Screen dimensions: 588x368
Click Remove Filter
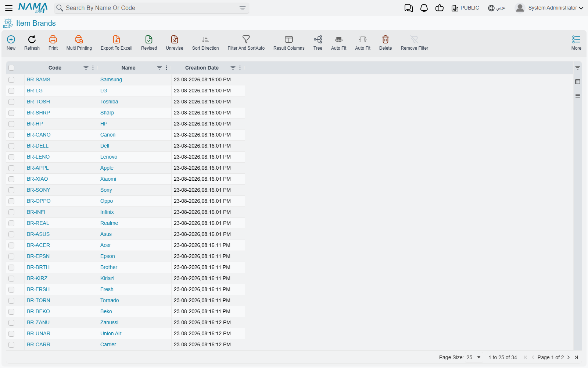pyautogui.click(x=415, y=43)
